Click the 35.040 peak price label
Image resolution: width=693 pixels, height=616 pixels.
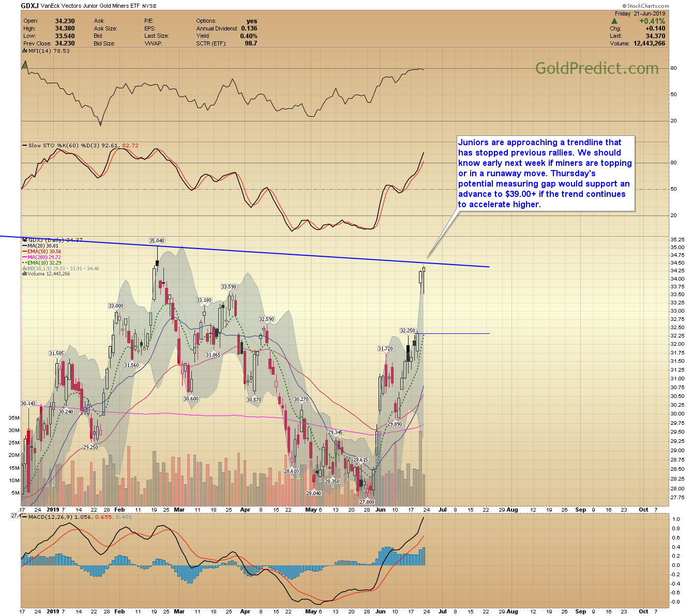[x=157, y=241]
